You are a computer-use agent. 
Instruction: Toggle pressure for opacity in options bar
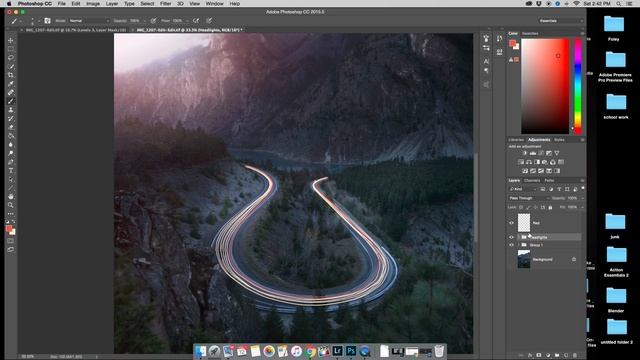(153, 20)
